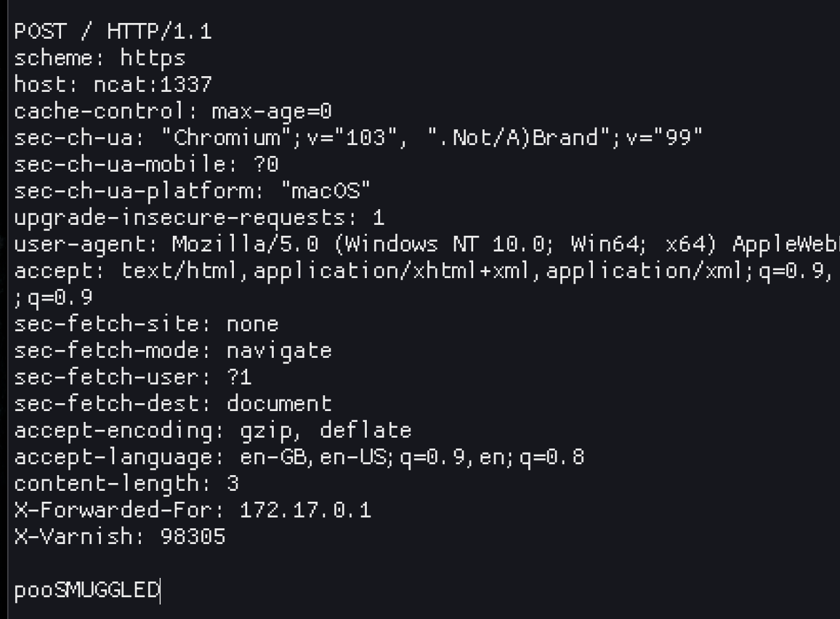Click the accept: text/html header line

423,271
